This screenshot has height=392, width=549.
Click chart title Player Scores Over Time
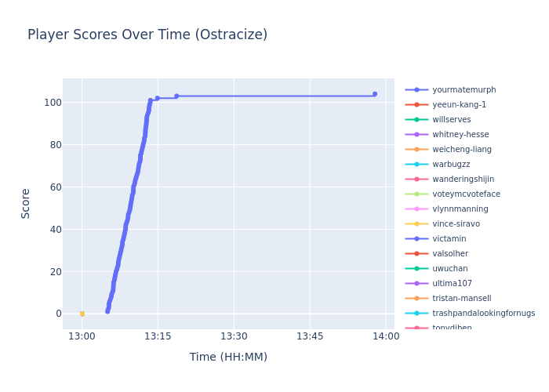tap(147, 35)
